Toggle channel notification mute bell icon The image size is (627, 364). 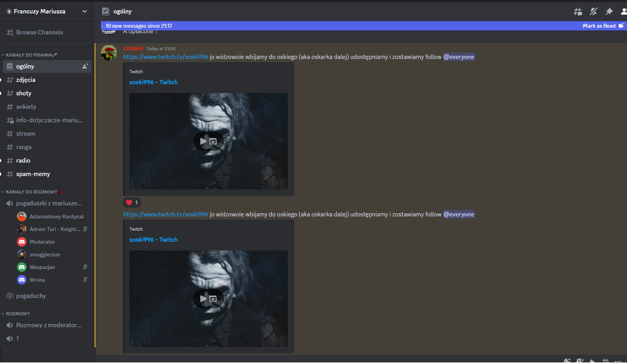(x=593, y=11)
